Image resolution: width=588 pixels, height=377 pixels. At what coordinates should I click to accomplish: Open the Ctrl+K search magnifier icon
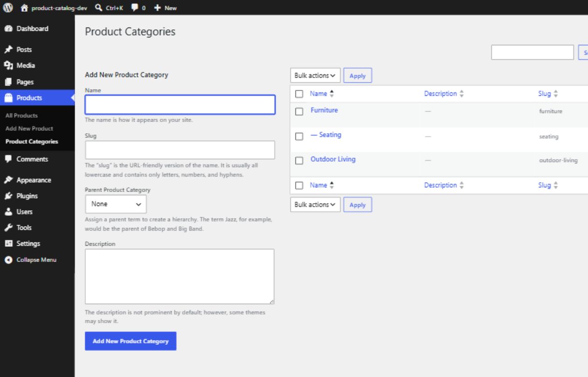tap(99, 7)
